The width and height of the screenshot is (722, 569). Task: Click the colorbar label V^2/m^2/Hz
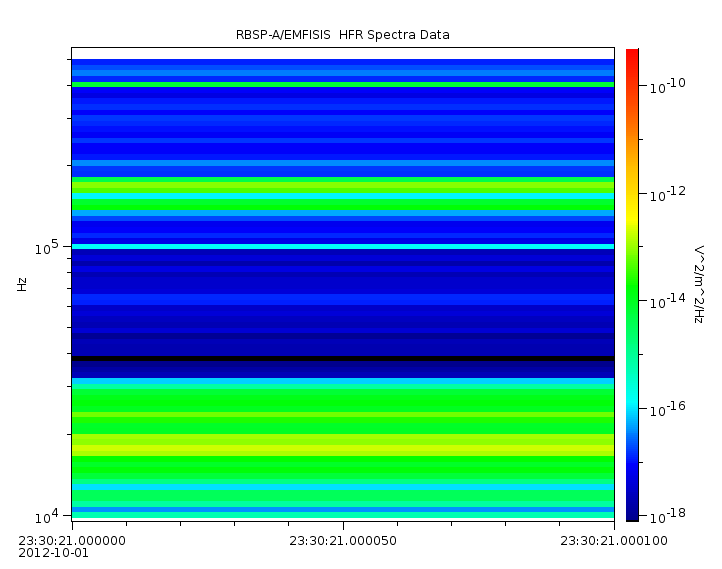[x=699, y=284]
